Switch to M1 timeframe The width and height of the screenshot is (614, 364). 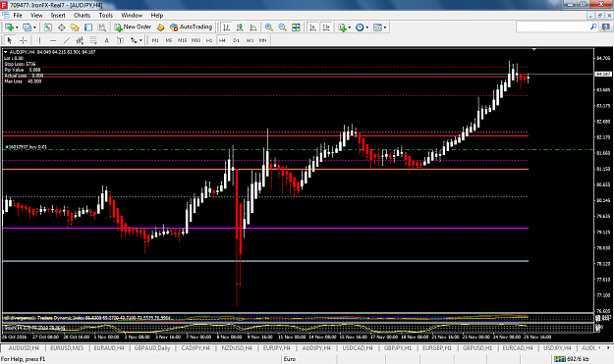coord(155,40)
